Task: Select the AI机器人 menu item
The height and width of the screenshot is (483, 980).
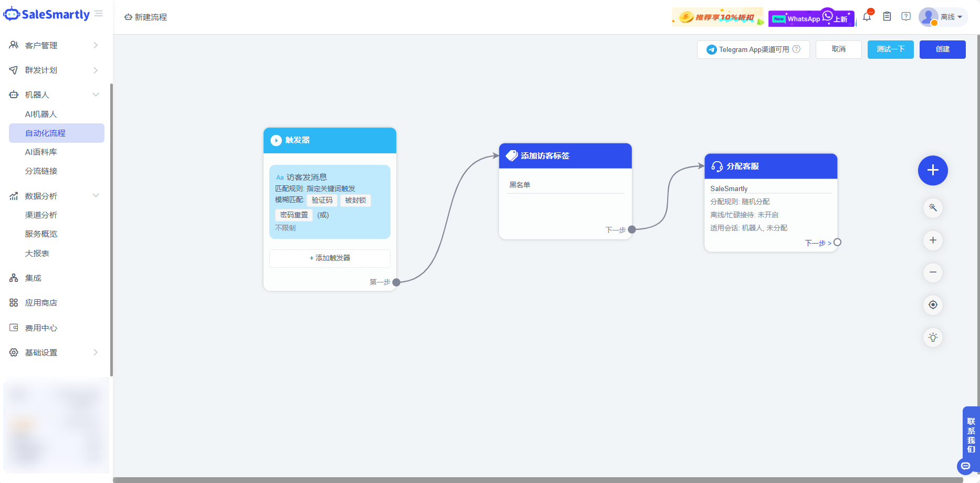Action: (41, 114)
